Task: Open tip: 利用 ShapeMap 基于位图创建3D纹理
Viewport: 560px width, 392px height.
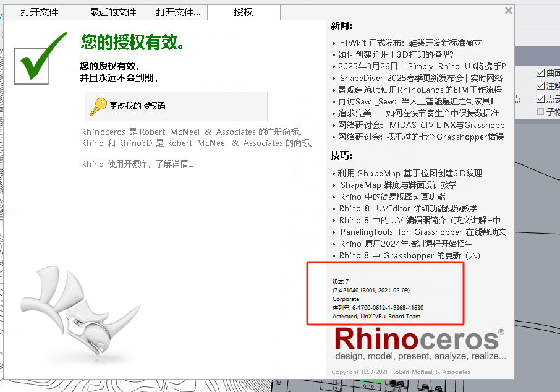Action: (x=410, y=173)
